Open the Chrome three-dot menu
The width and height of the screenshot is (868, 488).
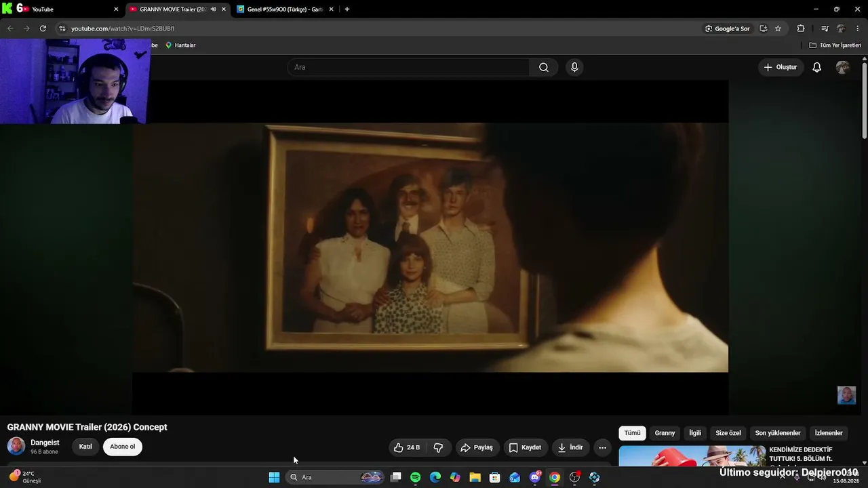[858, 28]
